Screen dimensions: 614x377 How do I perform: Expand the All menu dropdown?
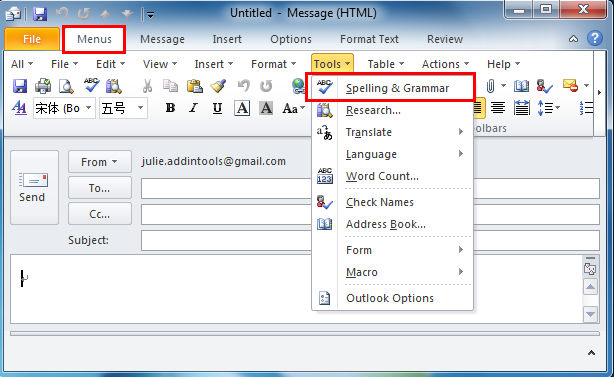[x=22, y=64]
